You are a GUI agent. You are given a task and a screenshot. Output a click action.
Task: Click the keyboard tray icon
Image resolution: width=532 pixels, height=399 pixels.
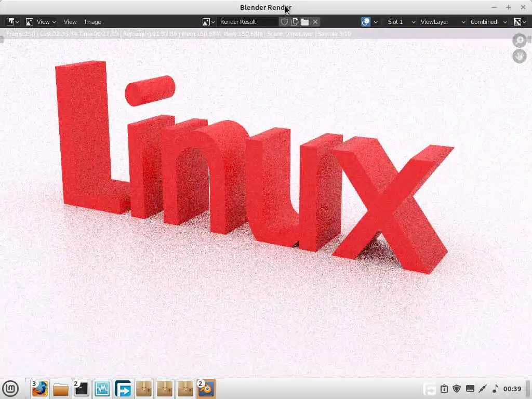(x=470, y=389)
